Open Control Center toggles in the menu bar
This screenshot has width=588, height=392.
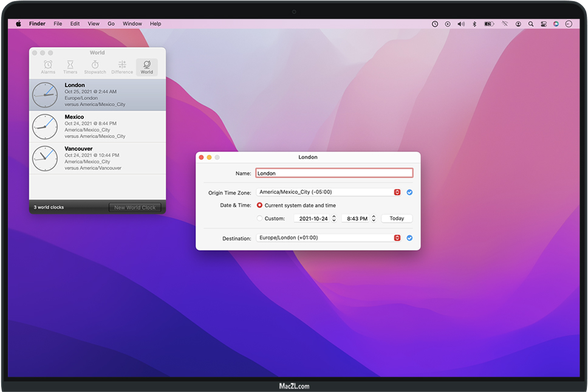coord(543,24)
